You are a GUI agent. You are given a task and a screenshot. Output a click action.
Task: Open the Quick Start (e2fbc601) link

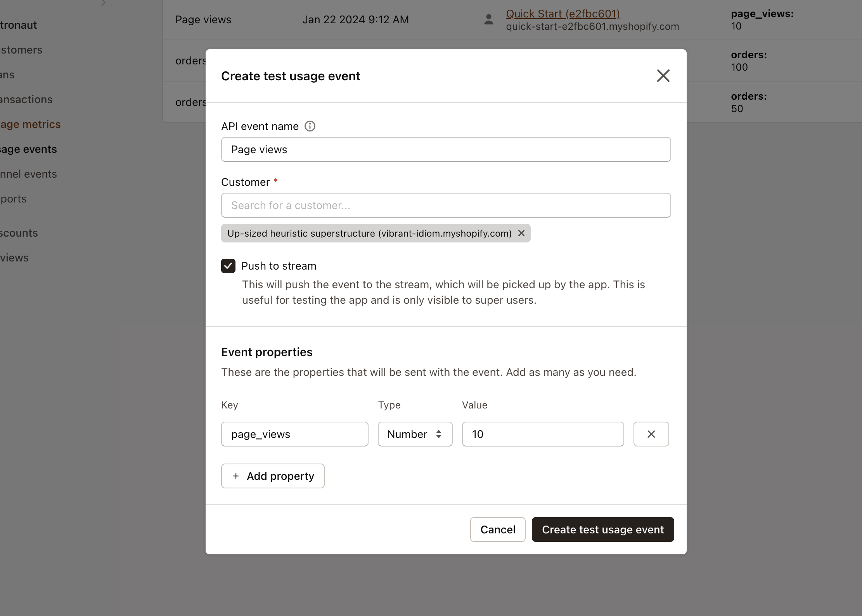tap(562, 14)
